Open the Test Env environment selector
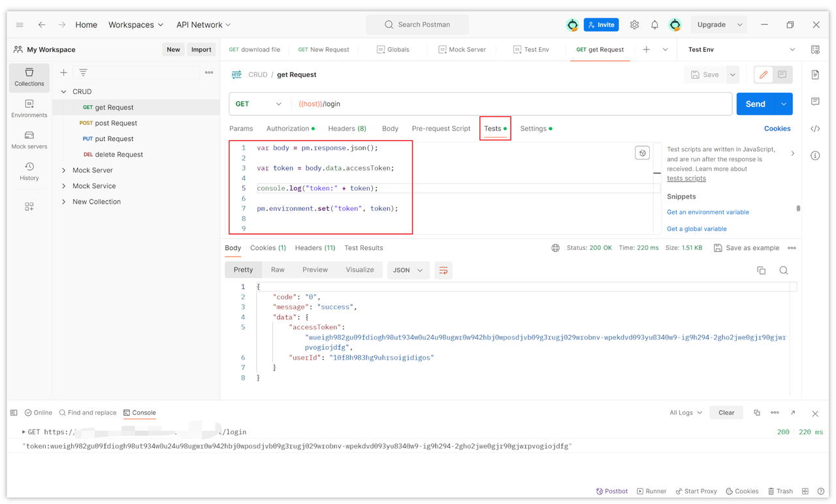836x504 pixels. pos(742,50)
